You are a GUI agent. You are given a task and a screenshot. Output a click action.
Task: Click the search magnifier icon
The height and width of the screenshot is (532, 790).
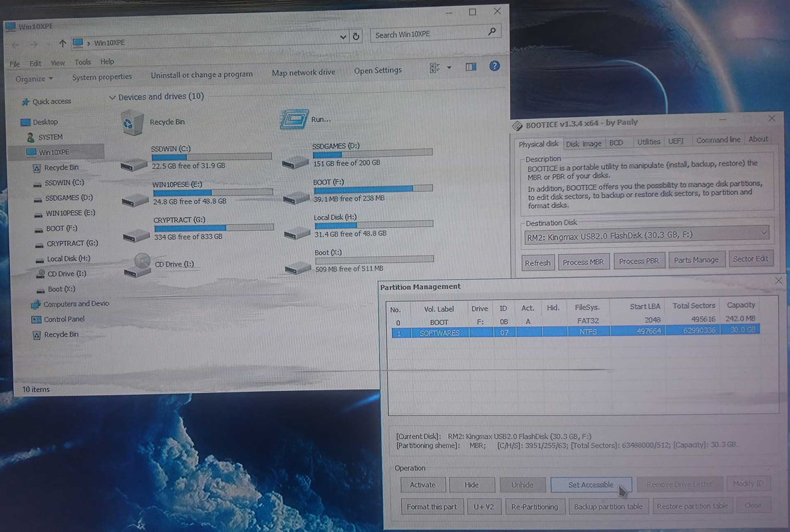tap(492, 32)
